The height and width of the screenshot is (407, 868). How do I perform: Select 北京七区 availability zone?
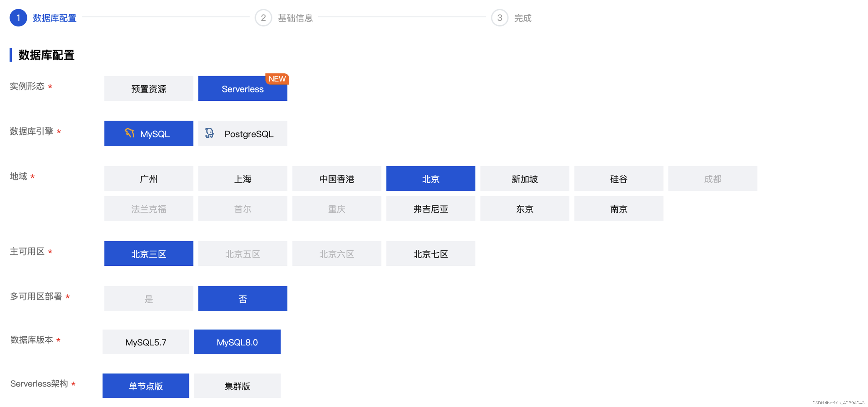tap(431, 254)
